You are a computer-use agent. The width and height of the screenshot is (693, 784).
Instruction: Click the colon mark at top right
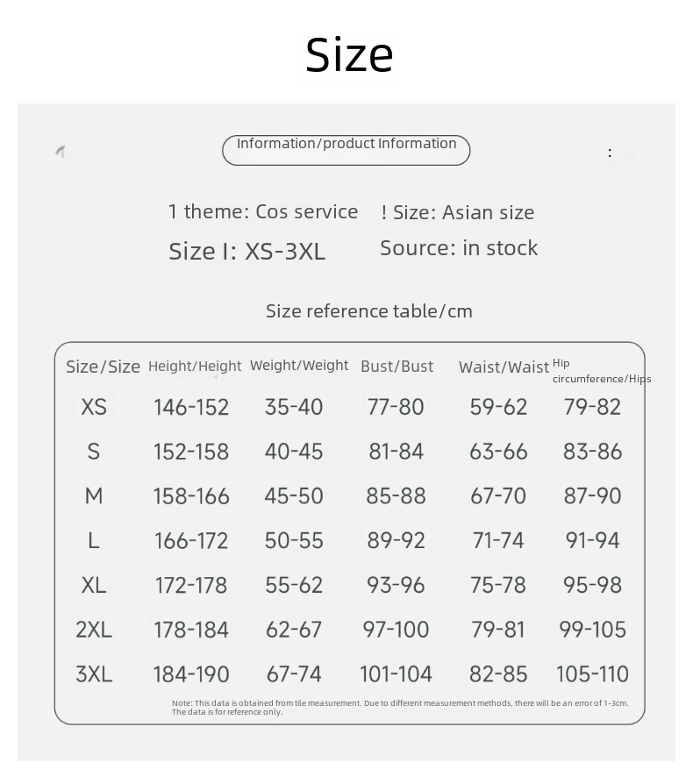point(610,153)
